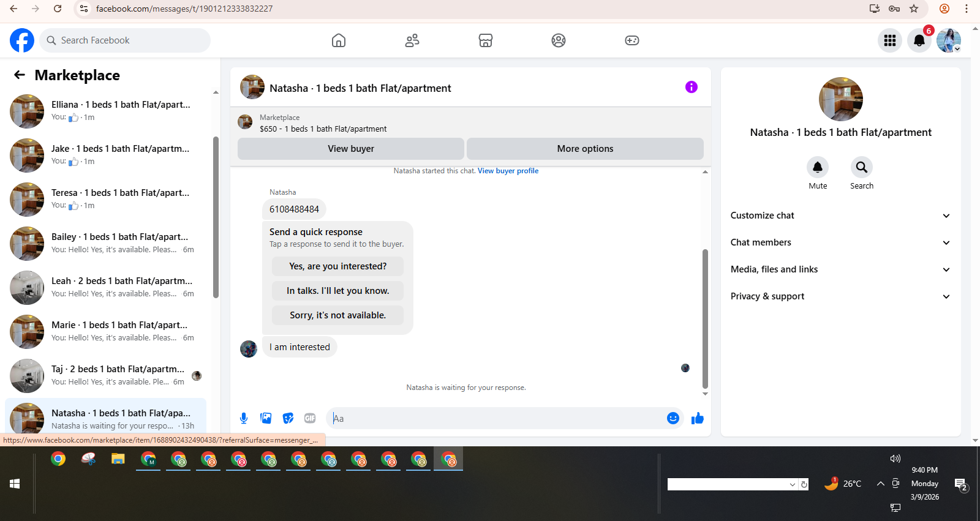Send 'In talks. I'll let you know.' response

337,291
